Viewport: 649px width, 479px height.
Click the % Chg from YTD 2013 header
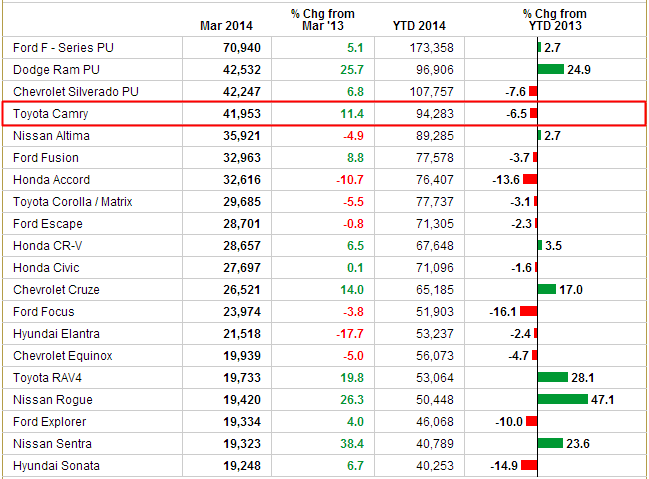coord(554,19)
